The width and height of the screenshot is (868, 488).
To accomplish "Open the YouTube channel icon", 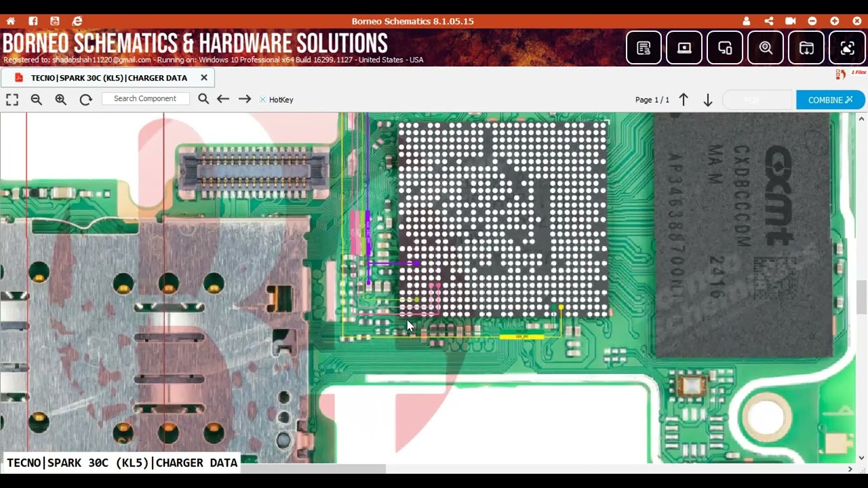I will tap(55, 21).
